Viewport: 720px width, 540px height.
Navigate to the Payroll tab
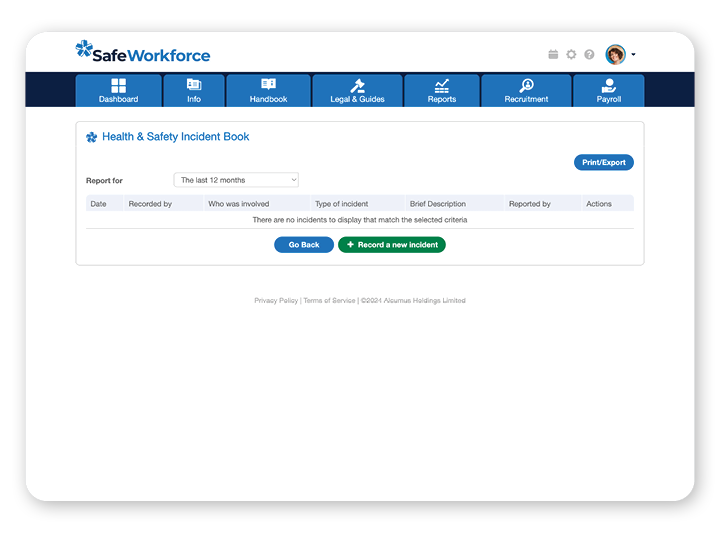click(x=608, y=91)
